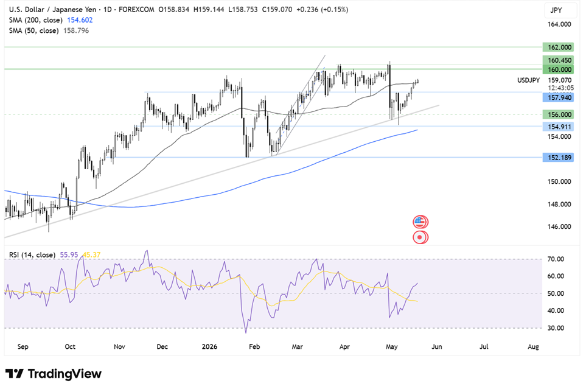586x392 pixels.
Task: Click the US flag economic event icon
Action: 420,222
